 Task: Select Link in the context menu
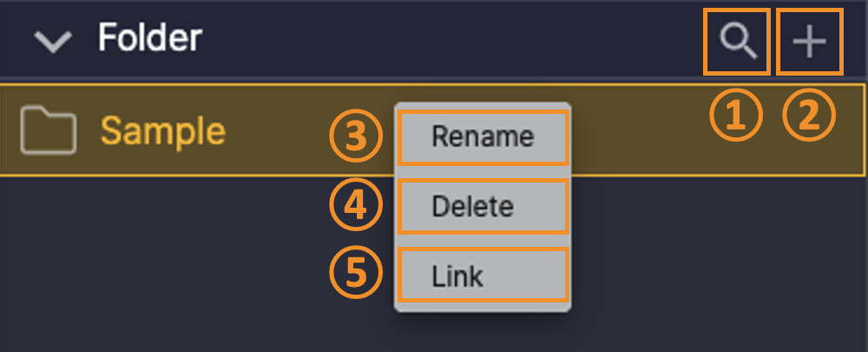point(457,276)
